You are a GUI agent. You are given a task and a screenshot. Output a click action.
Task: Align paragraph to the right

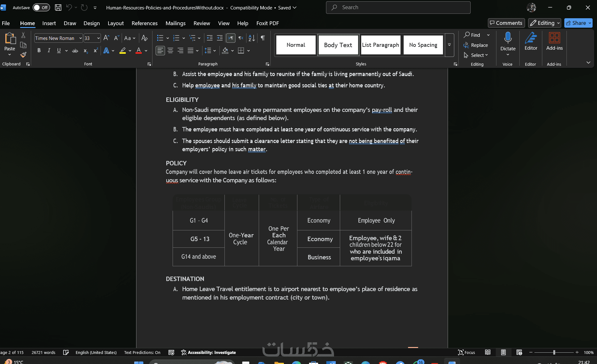pos(180,51)
